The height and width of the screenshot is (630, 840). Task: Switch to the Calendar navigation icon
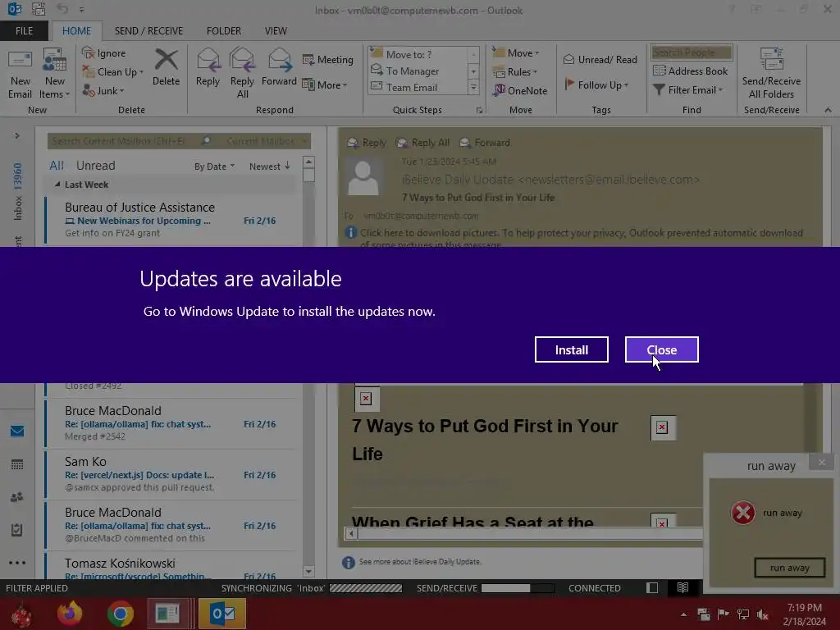[17, 464]
